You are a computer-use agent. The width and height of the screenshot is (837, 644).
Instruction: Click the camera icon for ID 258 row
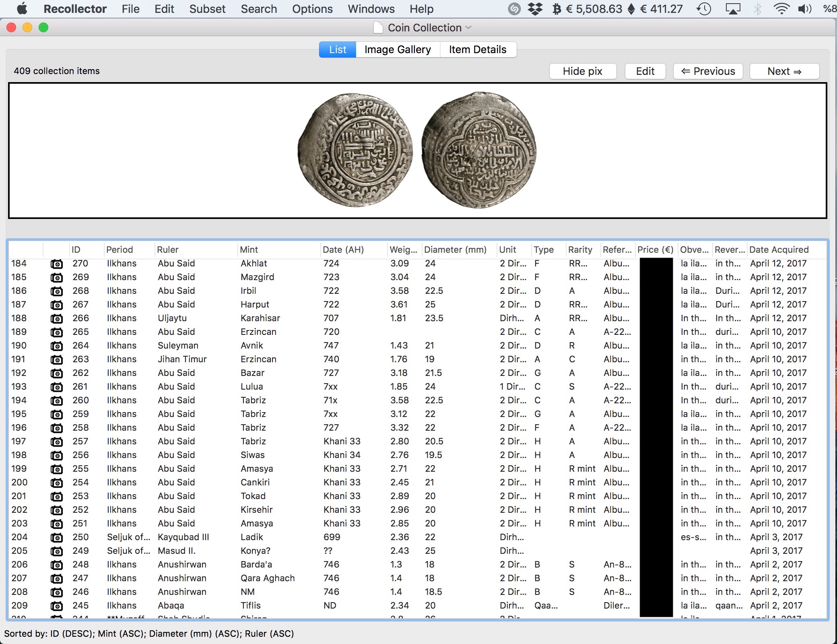(56, 428)
